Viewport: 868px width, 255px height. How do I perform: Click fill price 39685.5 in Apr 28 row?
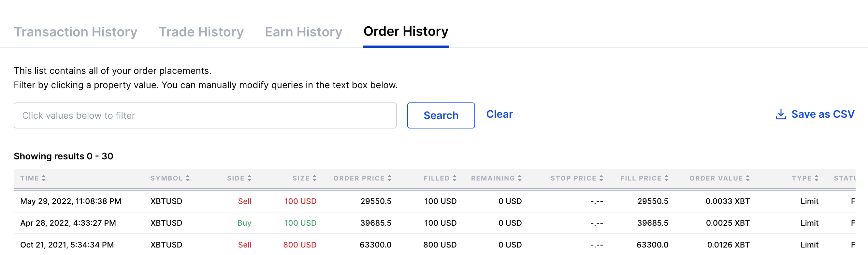point(653,223)
